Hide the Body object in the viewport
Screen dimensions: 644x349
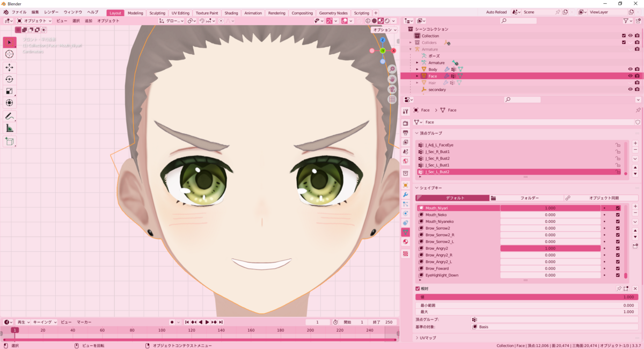[x=630, y=69]
